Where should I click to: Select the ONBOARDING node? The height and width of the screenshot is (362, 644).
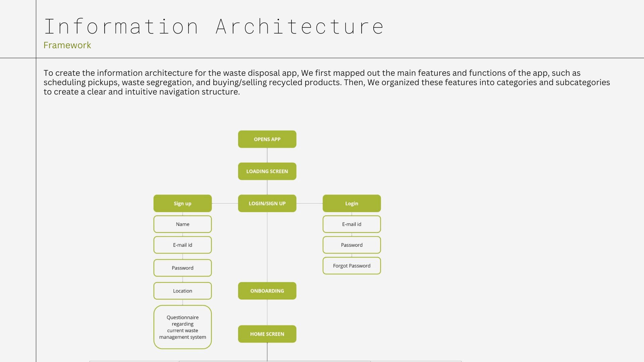[267, 291]
